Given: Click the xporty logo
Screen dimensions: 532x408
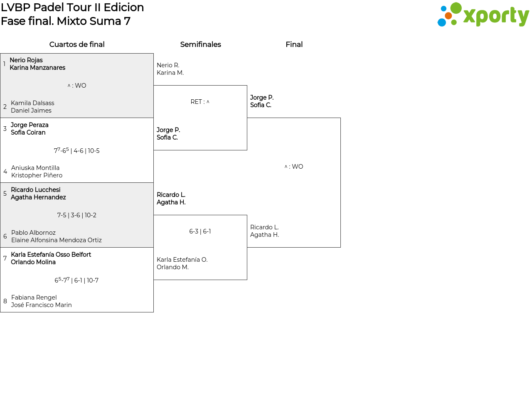Looking at the screenshot, I should (x=483, y=15).
